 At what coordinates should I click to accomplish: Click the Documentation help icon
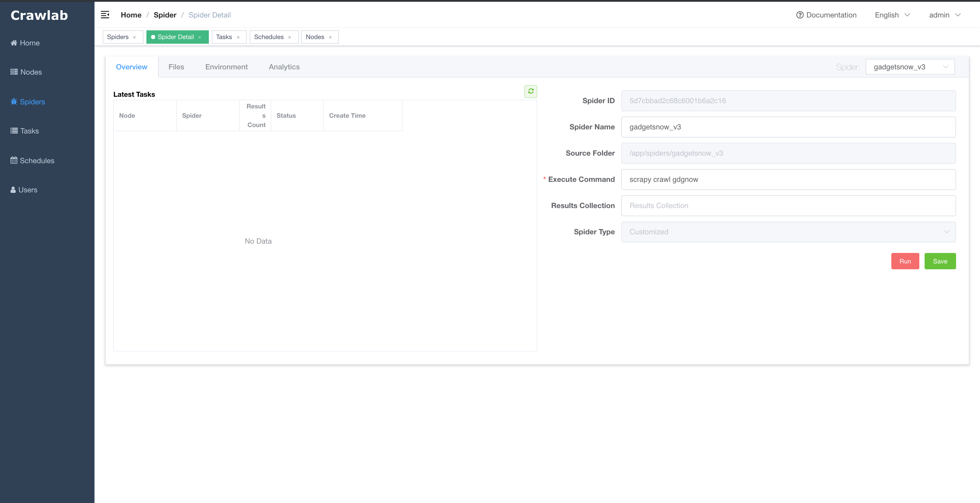click(x=800, y=15)
